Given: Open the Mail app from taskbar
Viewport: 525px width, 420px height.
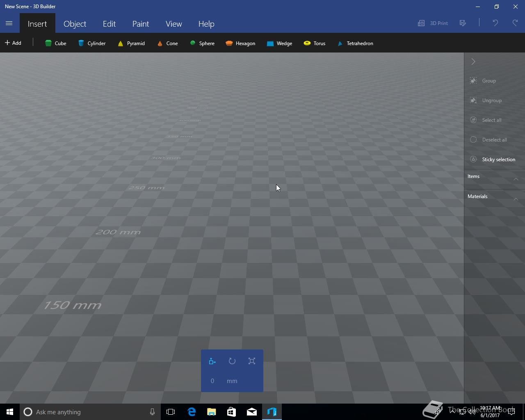Looking at the screenshot, I should tap(252, 412).
